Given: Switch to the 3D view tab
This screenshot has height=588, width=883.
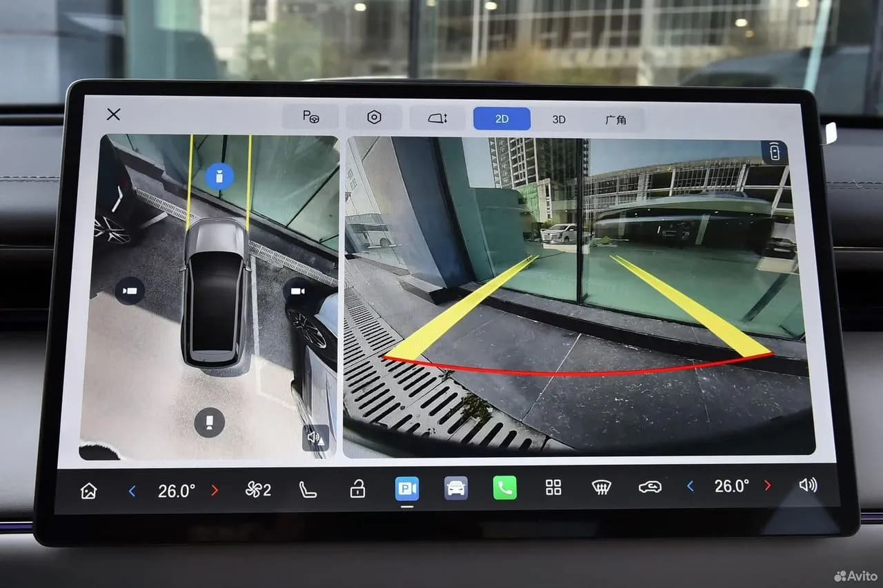Looking at the screenshot, I should click(x=559, y=119).
